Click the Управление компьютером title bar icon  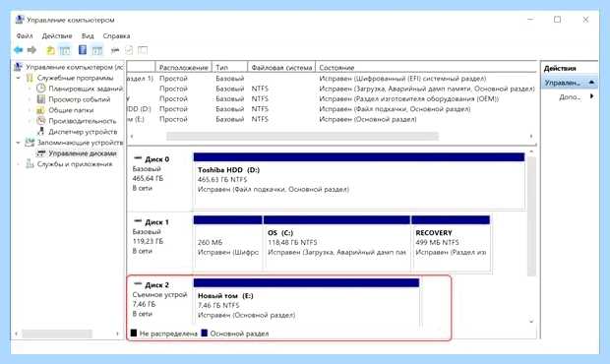coord(20,20)
